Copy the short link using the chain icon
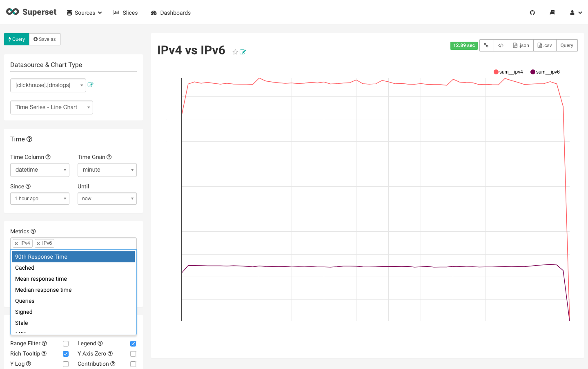 (x=486, y=45)
